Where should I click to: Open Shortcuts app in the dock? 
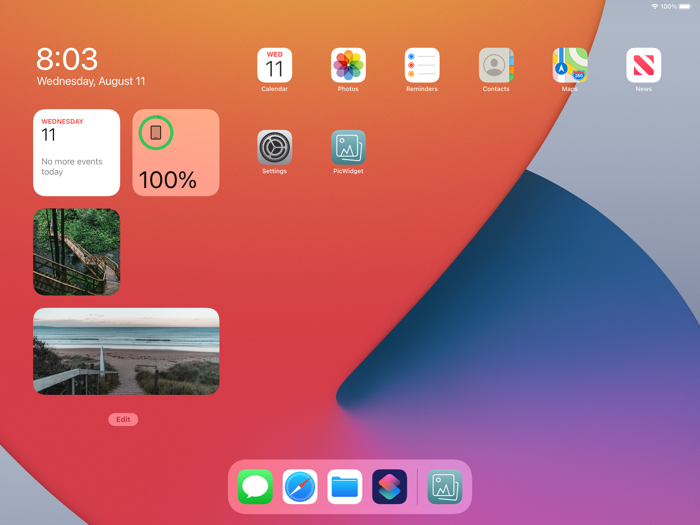(389, 487)
